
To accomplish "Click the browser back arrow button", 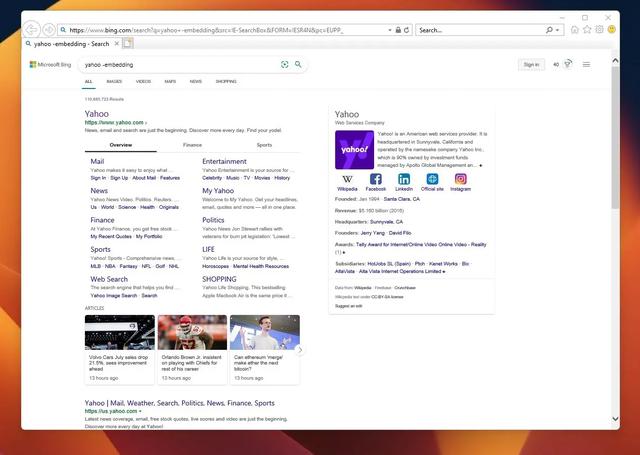I will click(x=33, y=30).
